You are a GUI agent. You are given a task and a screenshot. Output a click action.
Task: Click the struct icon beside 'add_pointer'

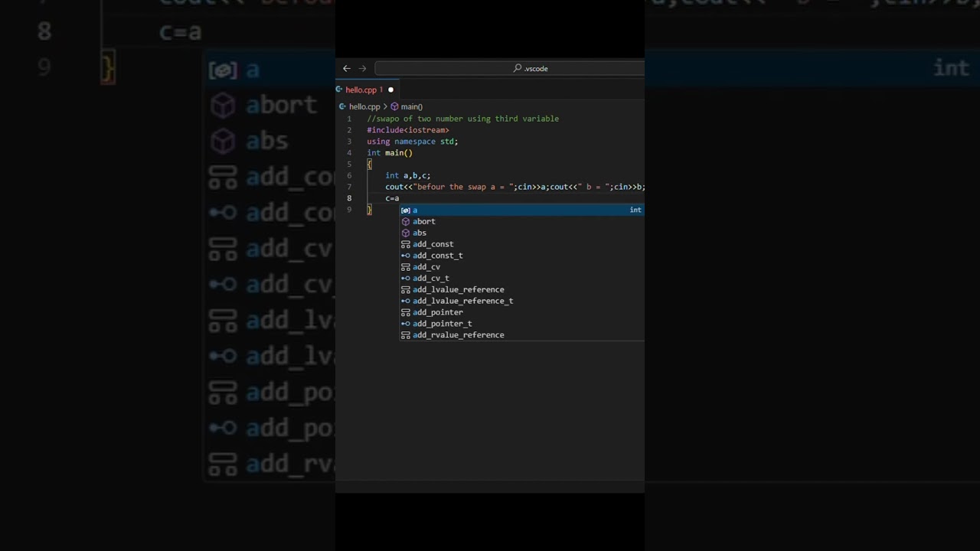coord(406,312)
